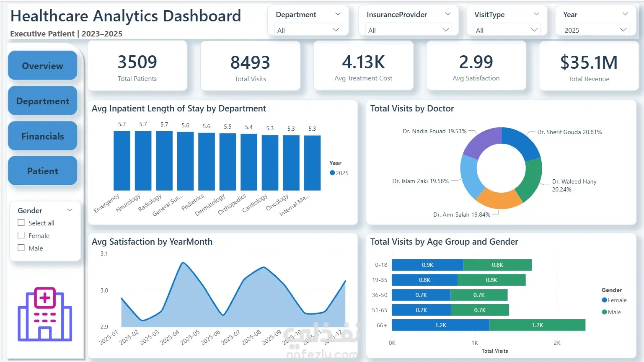Click the 2025-04 axis label
The width and height of the screenshot is (644, 362).
169,337
